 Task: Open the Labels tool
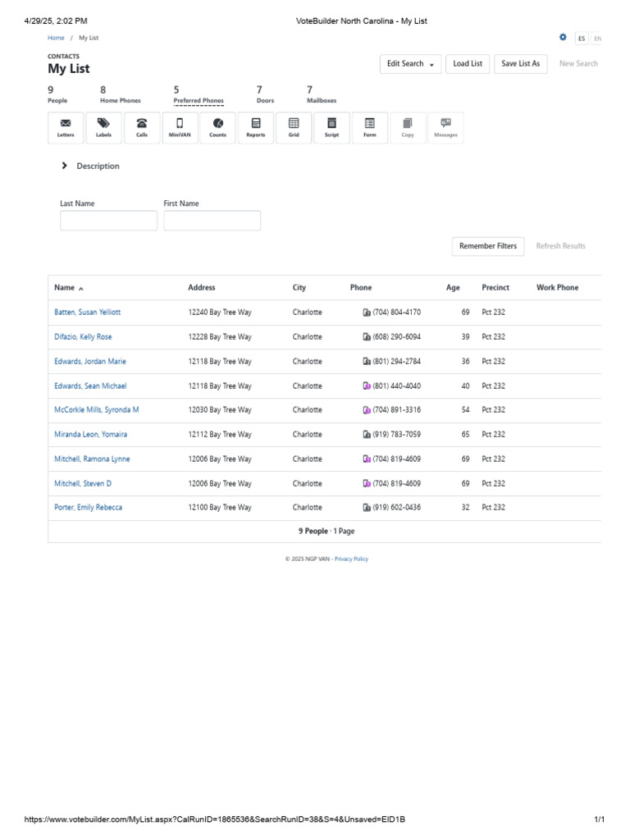click(103, 128)
